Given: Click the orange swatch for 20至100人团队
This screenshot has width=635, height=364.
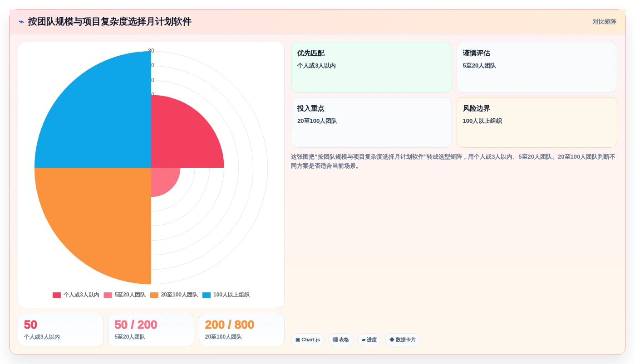Looking at the screenshot, I should pyautogui.click(x=154, y=295).
